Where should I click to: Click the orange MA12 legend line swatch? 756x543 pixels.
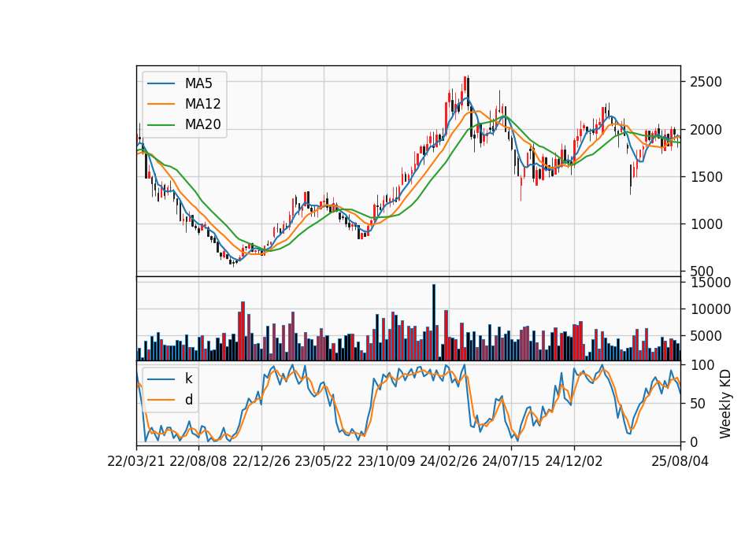click(161, 104)
